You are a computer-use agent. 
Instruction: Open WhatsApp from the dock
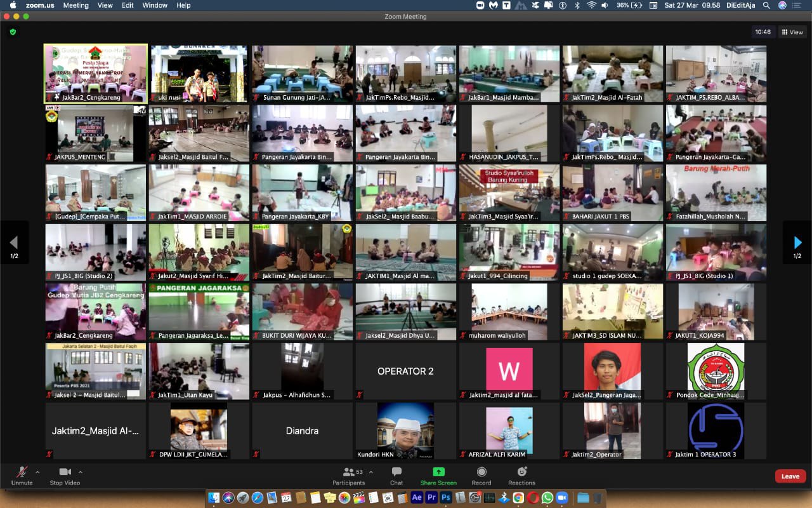(547, 498)
